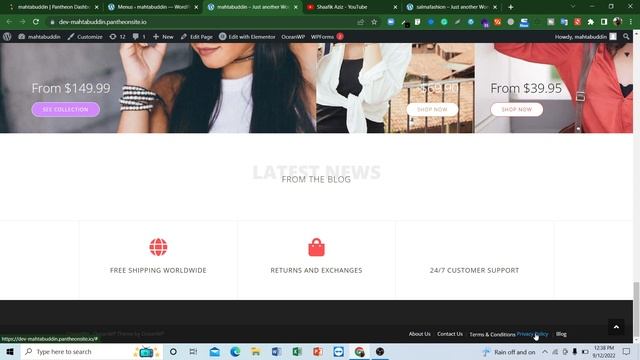Open the Terms & Conditions footer link

point(492,334)
